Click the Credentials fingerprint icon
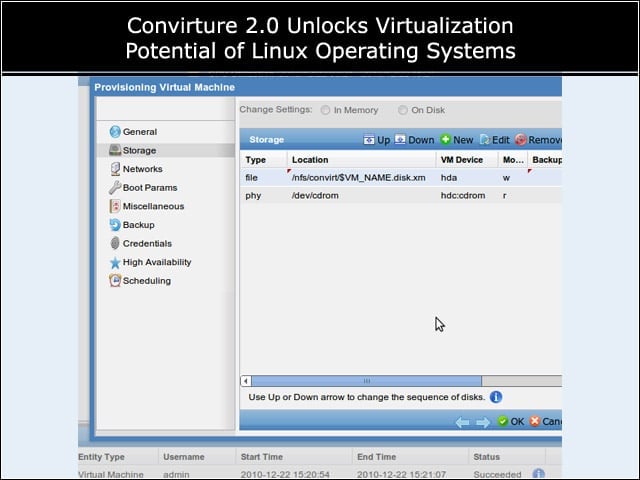This screenshot has height=480, width=640. click(x=115, y=243)
